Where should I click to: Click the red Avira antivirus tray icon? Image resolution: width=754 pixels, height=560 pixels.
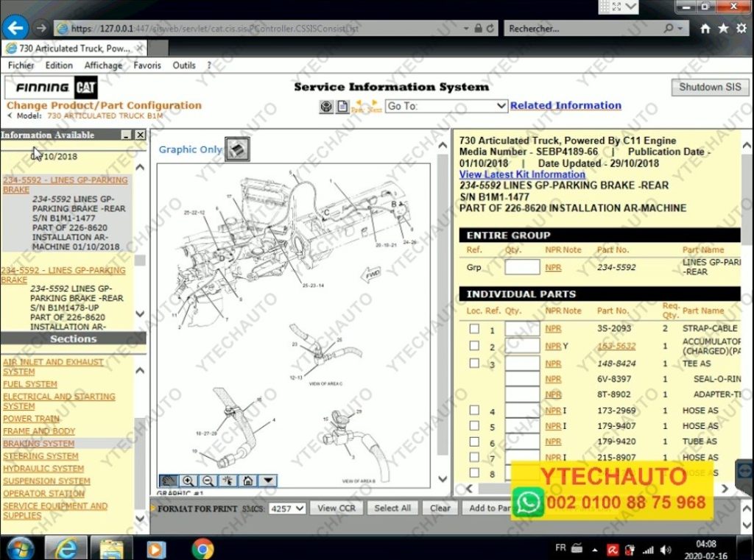tap(613, 550)
